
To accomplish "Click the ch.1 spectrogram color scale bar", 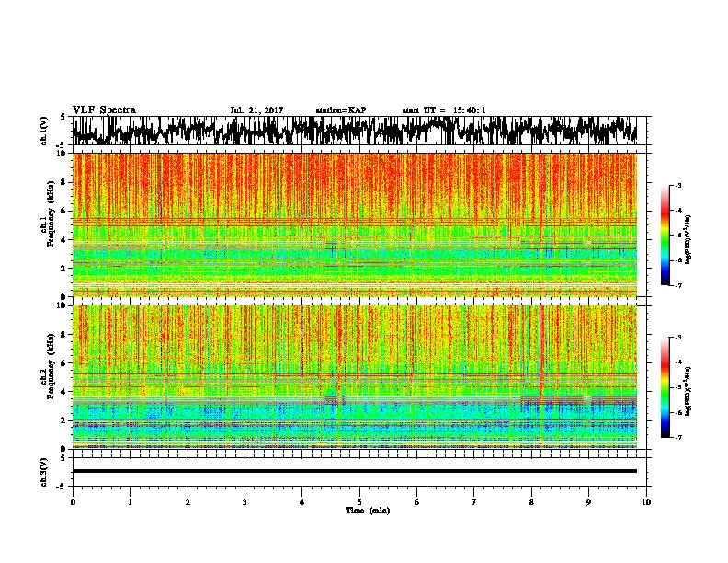I will 665,236.
